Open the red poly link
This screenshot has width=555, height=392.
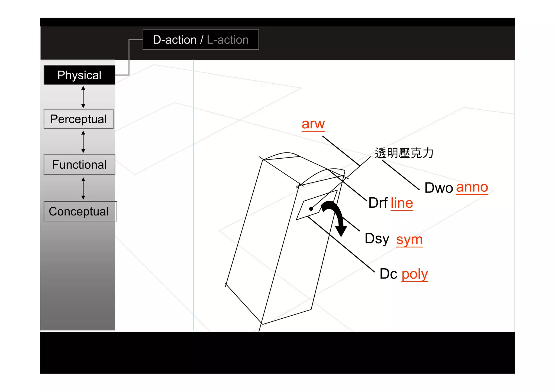(414, 274)
